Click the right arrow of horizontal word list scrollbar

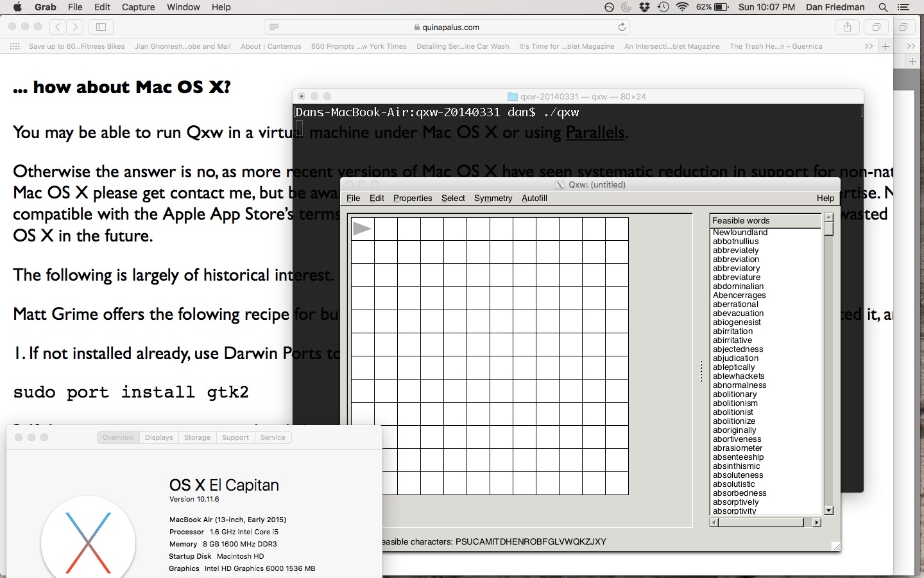tap(816, 523)
